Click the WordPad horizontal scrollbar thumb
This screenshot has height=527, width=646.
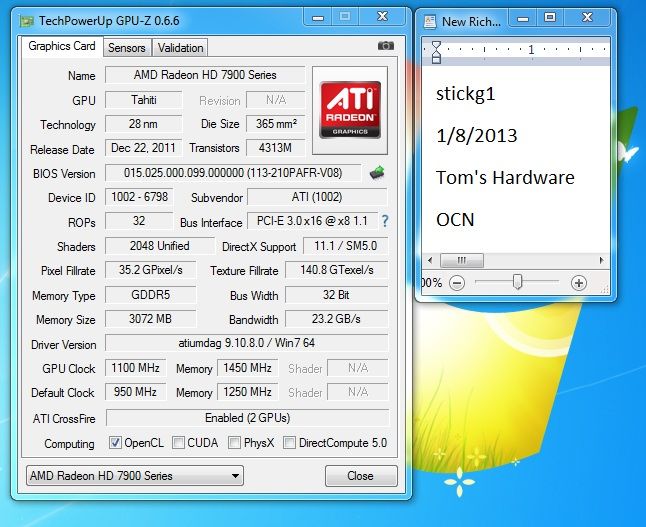462,260
